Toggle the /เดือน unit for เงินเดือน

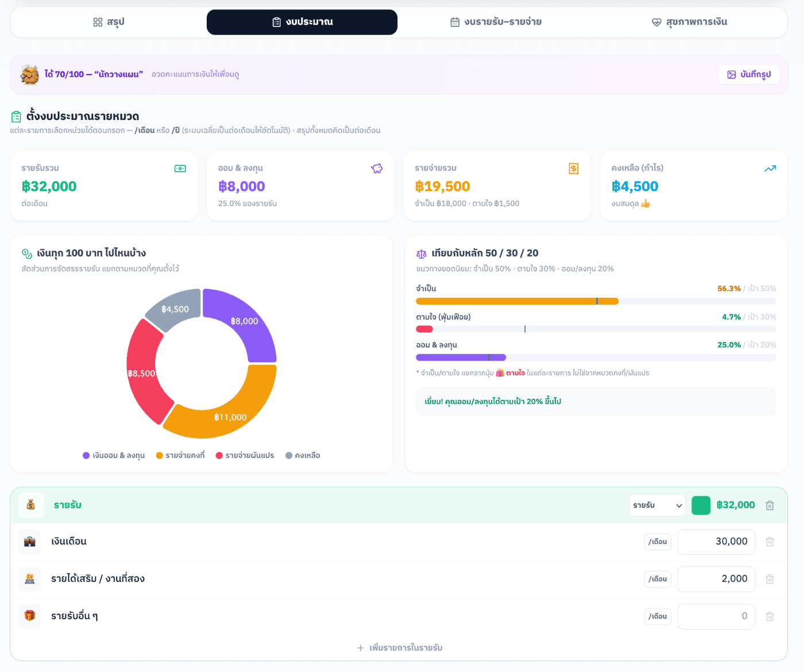tap(658, 542)
